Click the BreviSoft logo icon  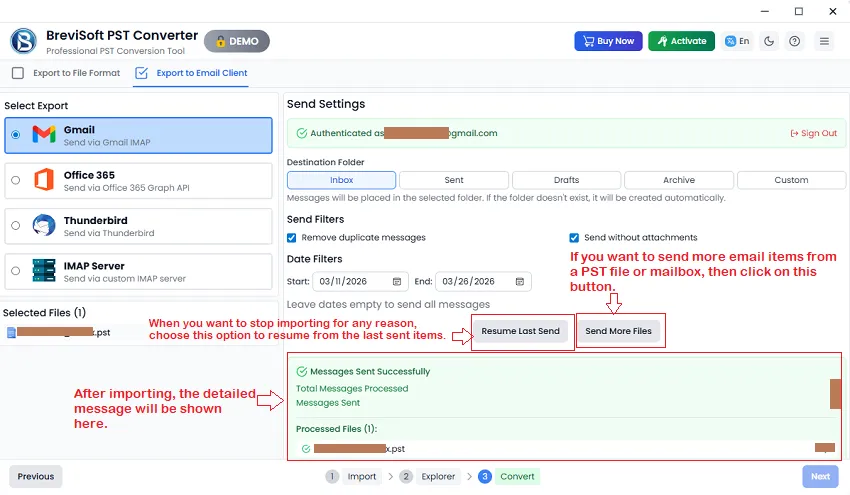pos(23,41)
